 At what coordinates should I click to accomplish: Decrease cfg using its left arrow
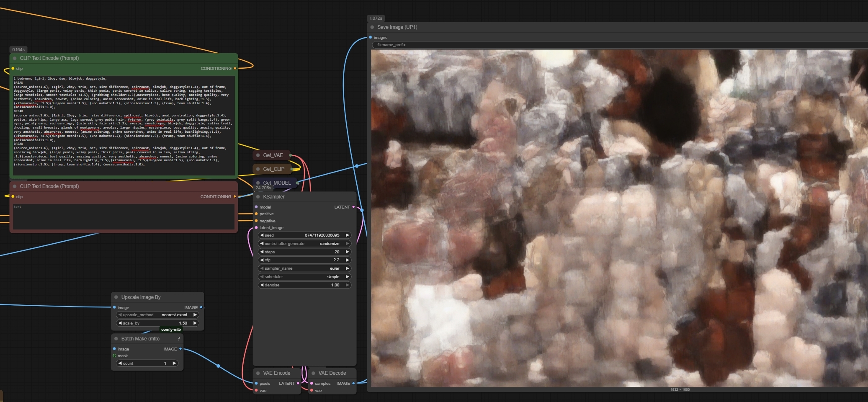point(262,260)
